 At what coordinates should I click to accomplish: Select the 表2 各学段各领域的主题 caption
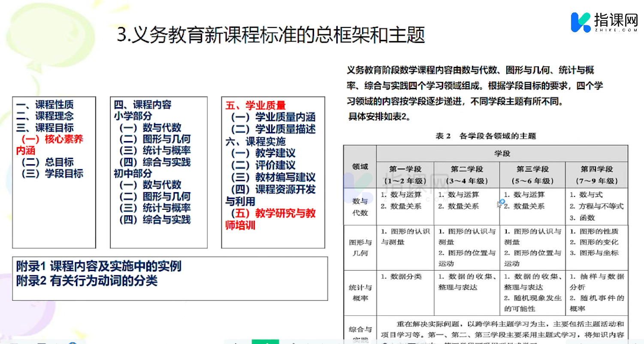click(486, 136)
